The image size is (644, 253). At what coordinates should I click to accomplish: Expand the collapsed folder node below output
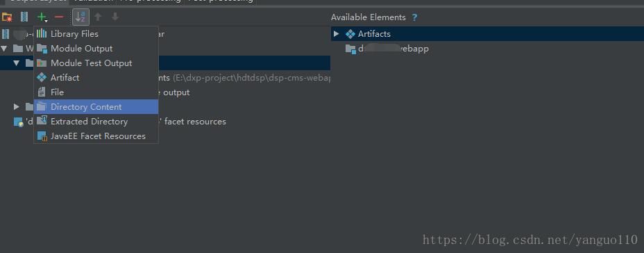17,107
